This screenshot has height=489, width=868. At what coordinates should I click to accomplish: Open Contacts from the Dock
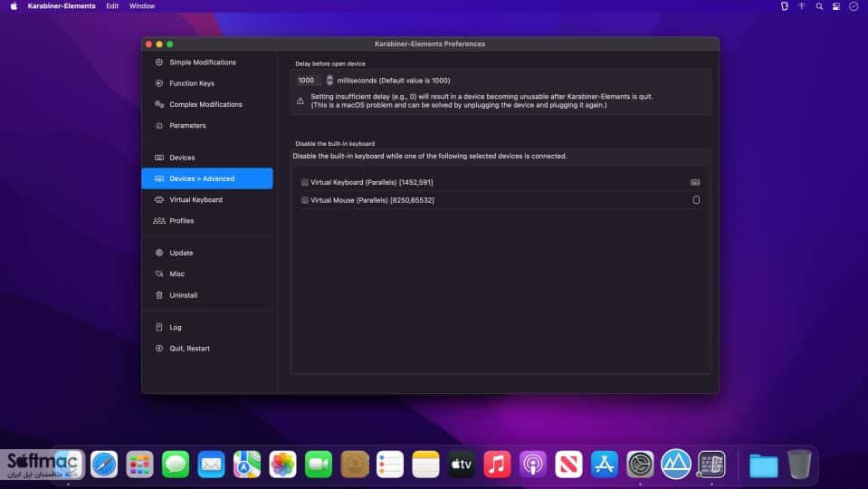pos(354,464)
